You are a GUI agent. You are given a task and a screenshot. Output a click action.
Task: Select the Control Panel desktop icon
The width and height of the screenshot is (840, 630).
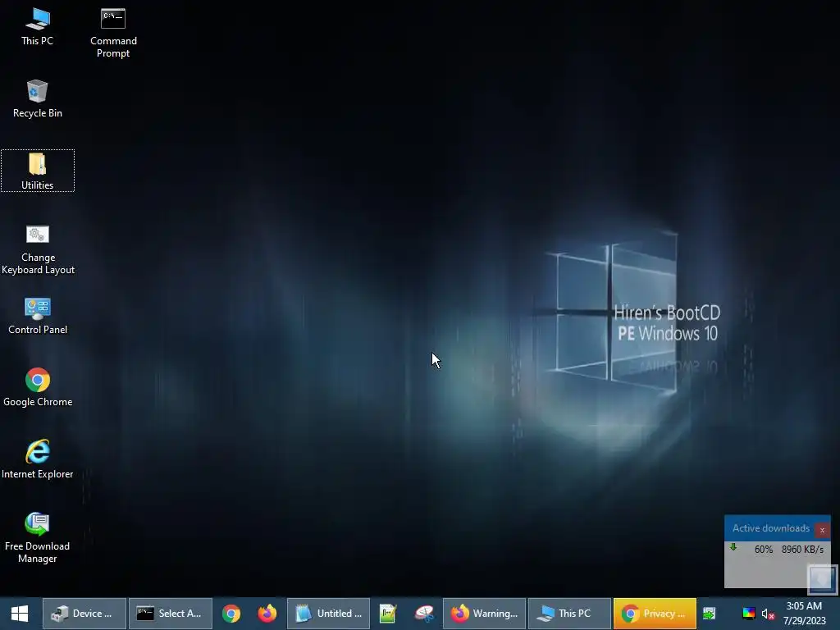[38, 316]
